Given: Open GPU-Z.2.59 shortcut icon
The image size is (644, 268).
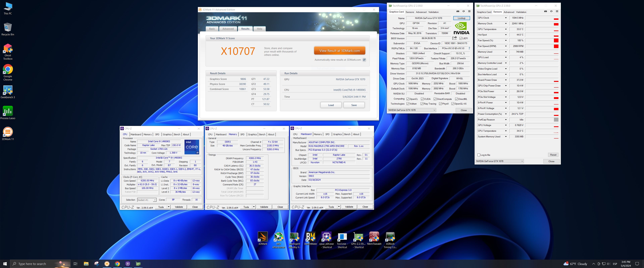Looking at the screenshot, I should tap(358, 240).
